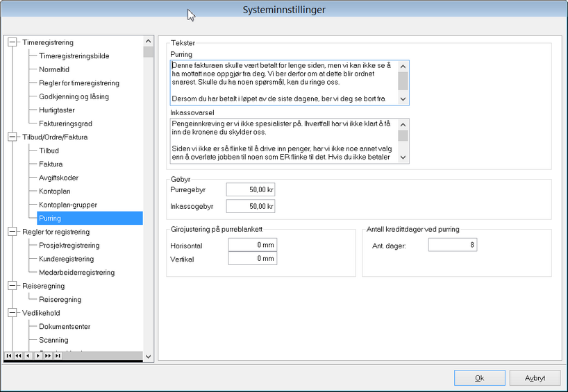Click into the Purring text box
The width and height of the screenshot is (568, 392).
(283, 83)
